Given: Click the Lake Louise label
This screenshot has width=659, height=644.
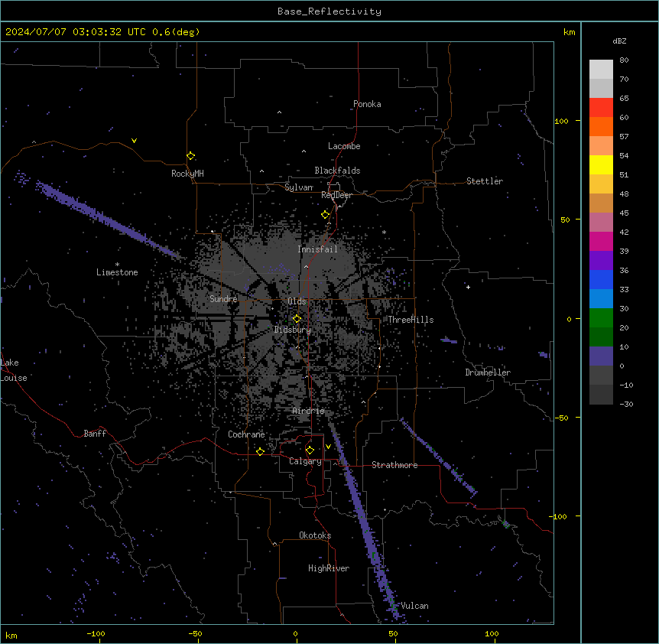Looking at the screenshot, I should click(x=14, y=370).
